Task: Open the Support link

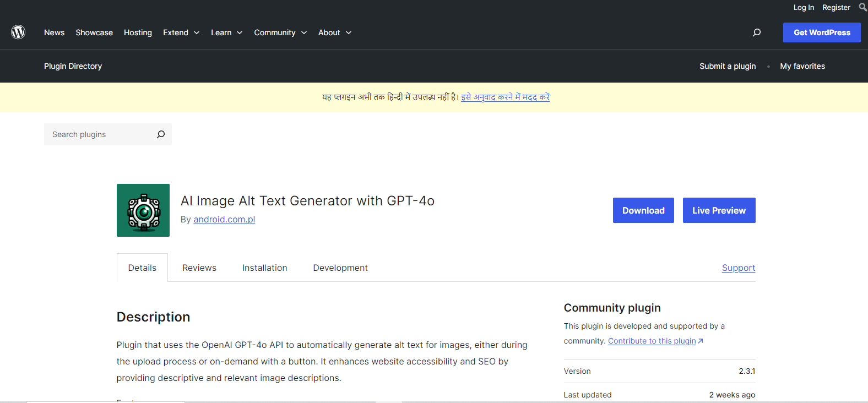Action: pos(739,268)
